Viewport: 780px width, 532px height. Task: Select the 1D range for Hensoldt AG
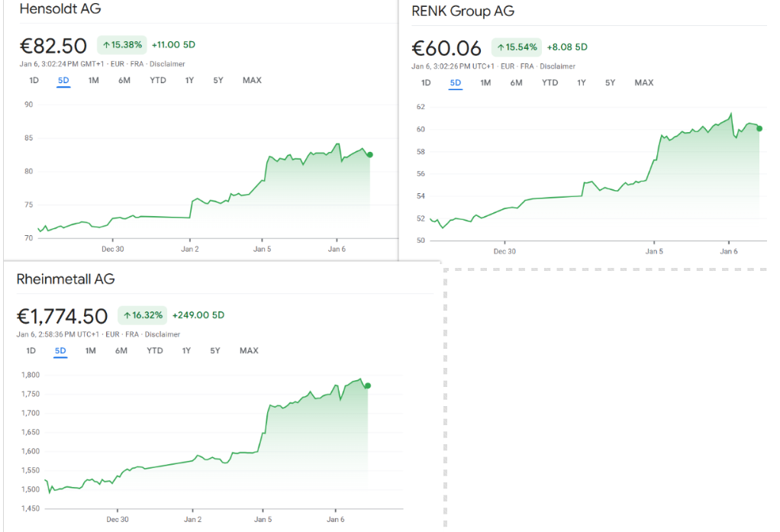pos(34,80)
